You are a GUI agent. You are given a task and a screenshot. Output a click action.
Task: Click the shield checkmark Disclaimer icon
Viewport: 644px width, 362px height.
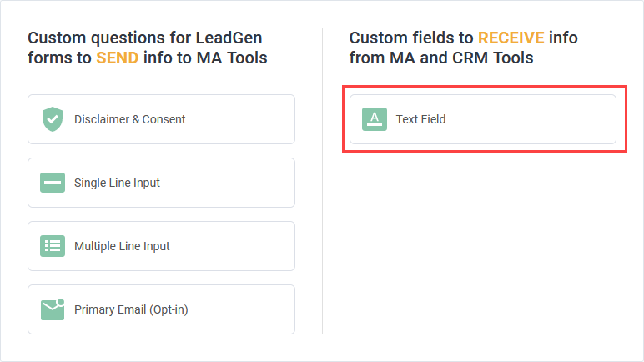(x=53, y=119)
